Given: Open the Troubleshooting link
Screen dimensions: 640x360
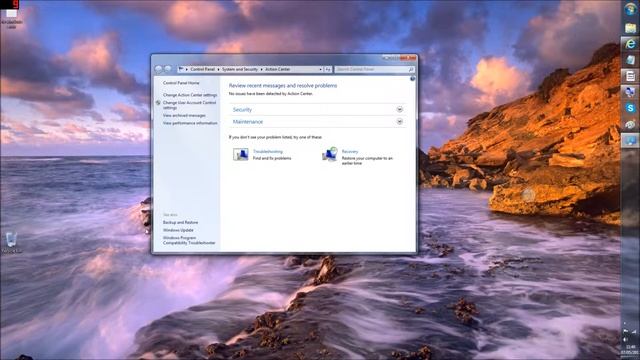Looking at the screenshot, I should point(268,151).
